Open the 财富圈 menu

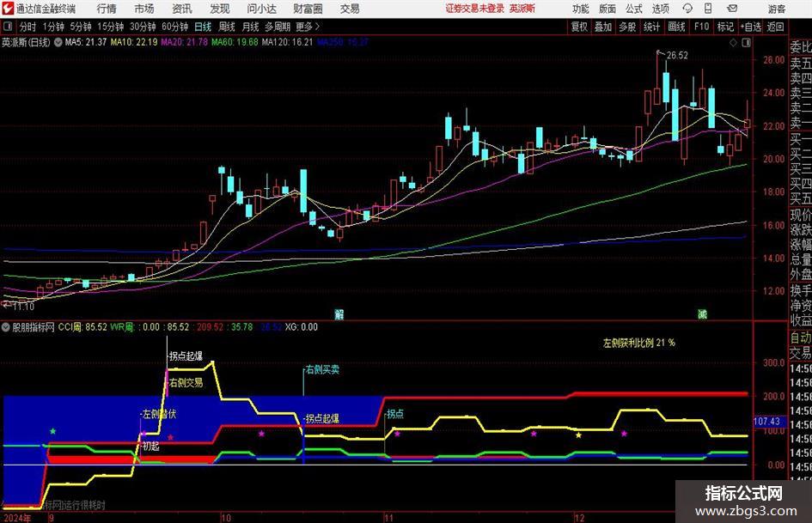coord(308,9)
